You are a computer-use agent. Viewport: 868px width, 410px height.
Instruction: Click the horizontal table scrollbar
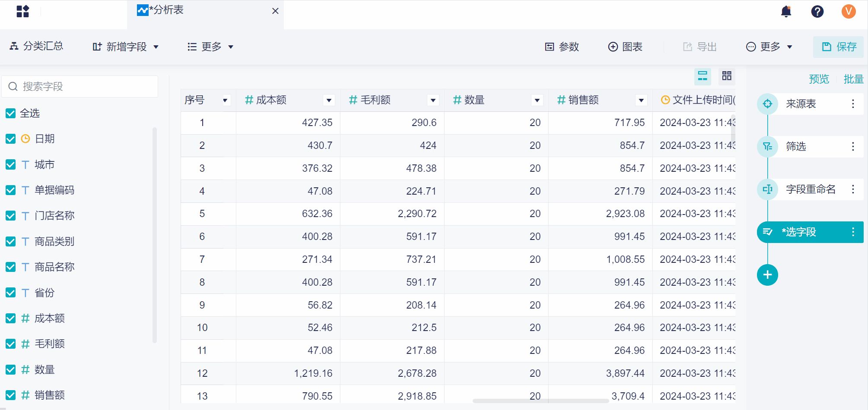541,401
